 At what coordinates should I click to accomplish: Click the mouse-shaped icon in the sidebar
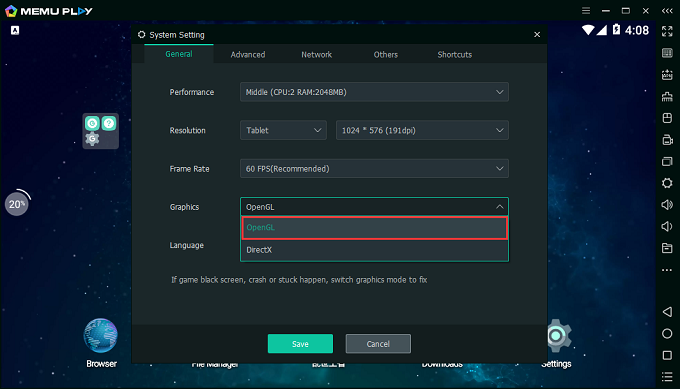(x=667, y=118)
